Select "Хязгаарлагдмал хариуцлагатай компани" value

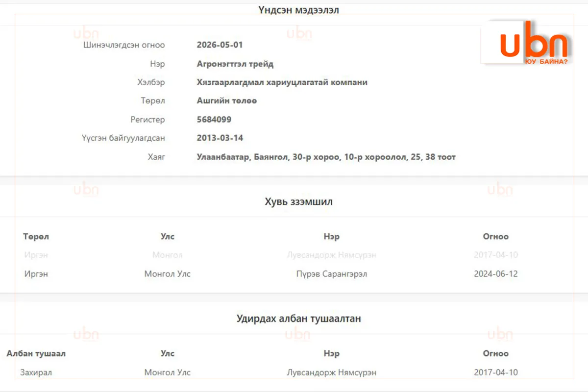[282, 82]
